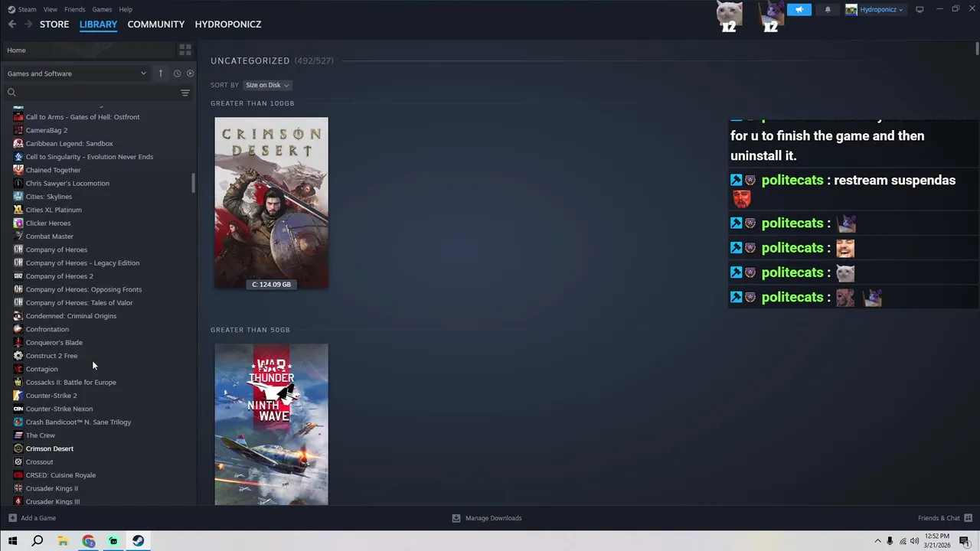
Task: Click the Crossout game icon
Action: pos(18,462)
